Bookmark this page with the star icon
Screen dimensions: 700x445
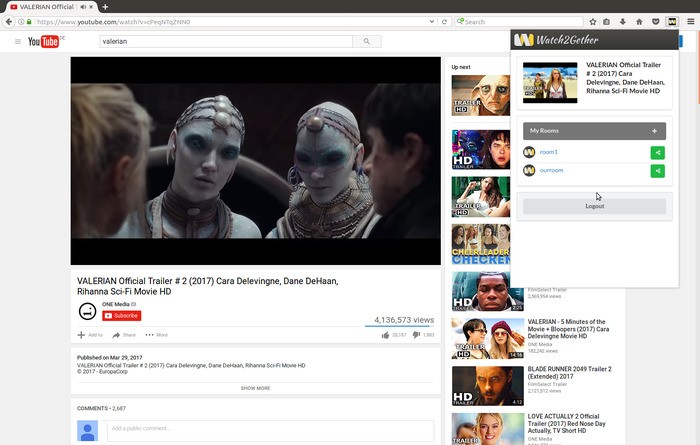click(x=593, y=21)
